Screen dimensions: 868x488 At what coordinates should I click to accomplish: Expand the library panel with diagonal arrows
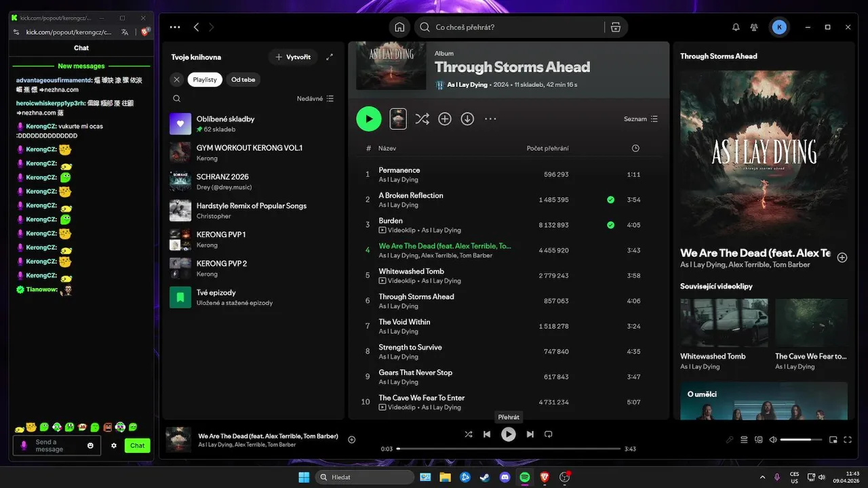pyautogui.click(x=330, y=57)
